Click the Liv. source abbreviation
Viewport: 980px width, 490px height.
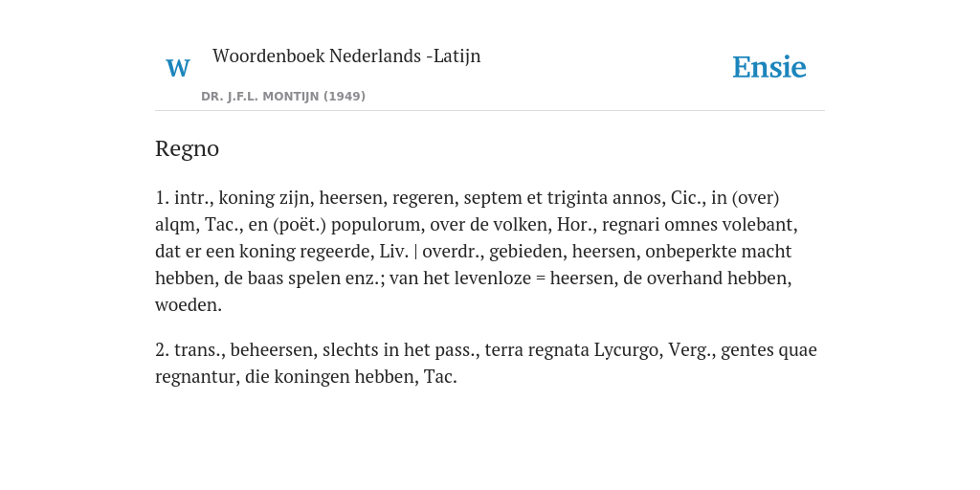coord(394,252)
